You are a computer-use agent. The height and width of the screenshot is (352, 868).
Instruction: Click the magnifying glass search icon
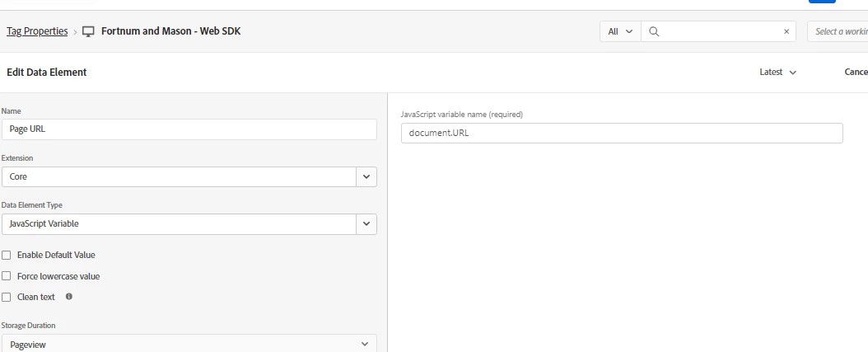(x=654, y=31)
